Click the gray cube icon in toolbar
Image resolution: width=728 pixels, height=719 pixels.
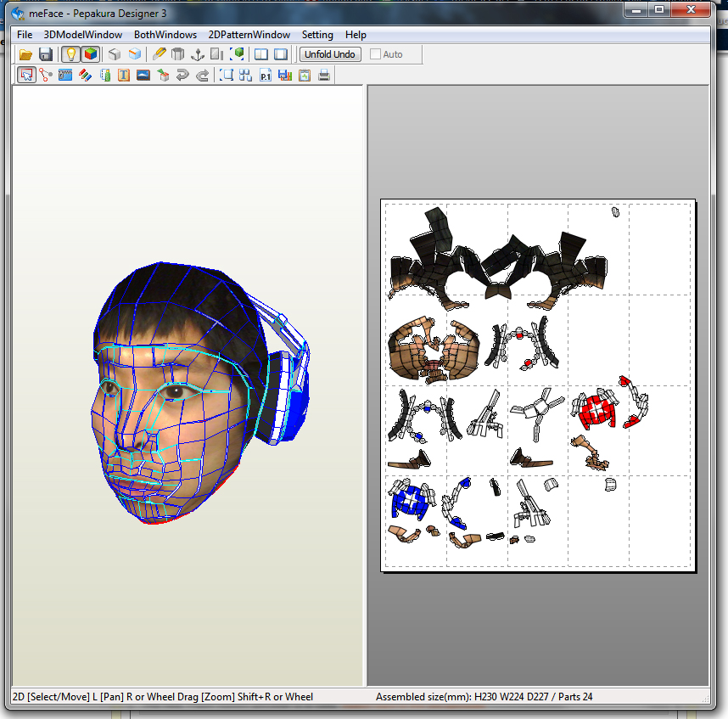(x=115, y=54)
